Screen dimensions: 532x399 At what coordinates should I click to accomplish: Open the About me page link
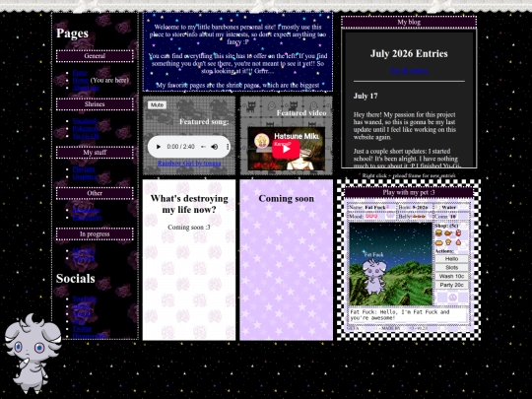pos(86,88)
